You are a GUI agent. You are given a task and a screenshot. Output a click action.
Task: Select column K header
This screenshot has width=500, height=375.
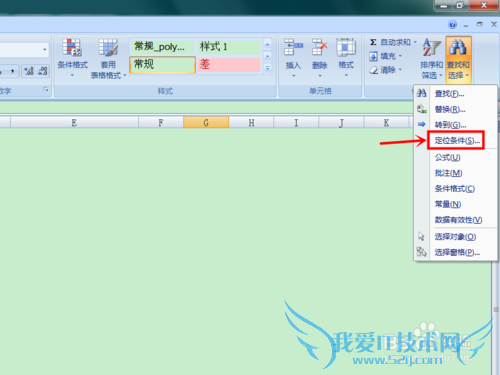386,123
